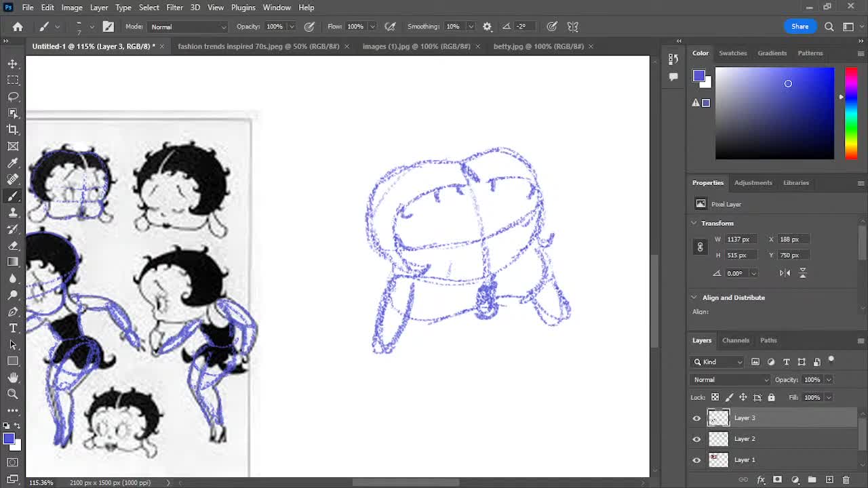This screenshot has width=868, height=488.
Task: Open layer Opacity dropdown arrow
Action: tap(829, 380)
